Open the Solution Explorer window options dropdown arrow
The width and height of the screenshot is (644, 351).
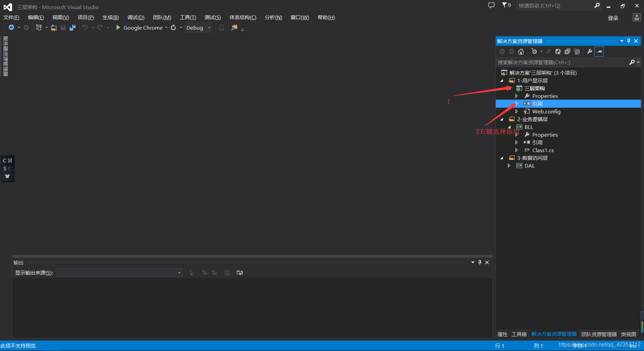click(622, 41)
